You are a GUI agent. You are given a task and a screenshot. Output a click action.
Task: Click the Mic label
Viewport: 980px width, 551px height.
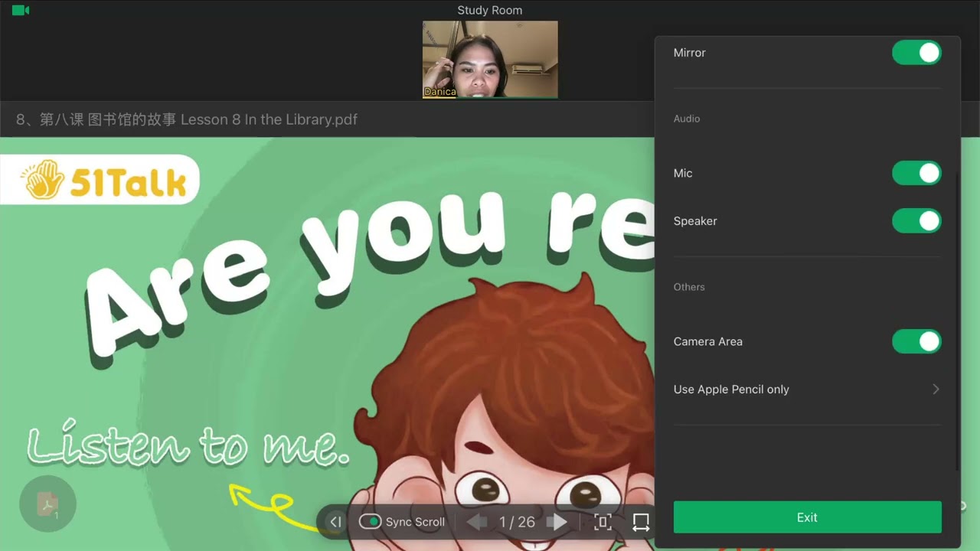click(683, 173)
